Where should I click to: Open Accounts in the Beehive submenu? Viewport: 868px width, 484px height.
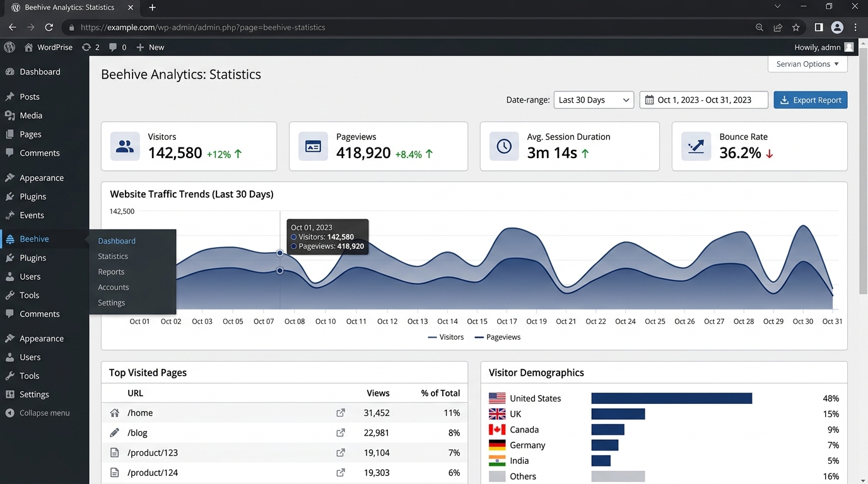[114, 287]
